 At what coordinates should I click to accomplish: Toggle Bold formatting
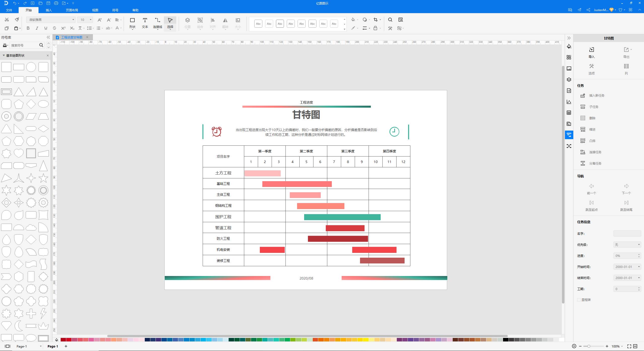[28, 28]
